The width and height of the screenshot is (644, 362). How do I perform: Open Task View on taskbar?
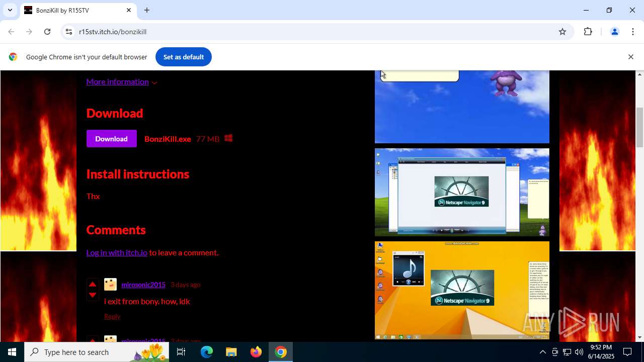[181, 352]
